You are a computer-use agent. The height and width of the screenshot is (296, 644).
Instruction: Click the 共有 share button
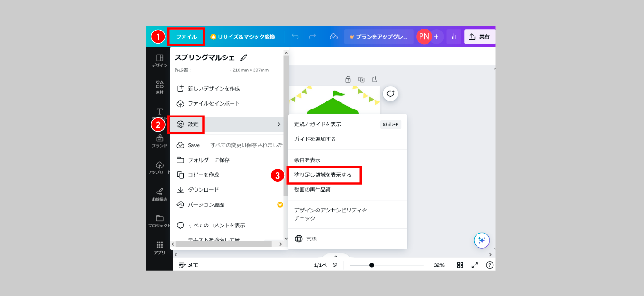point(479,37)
